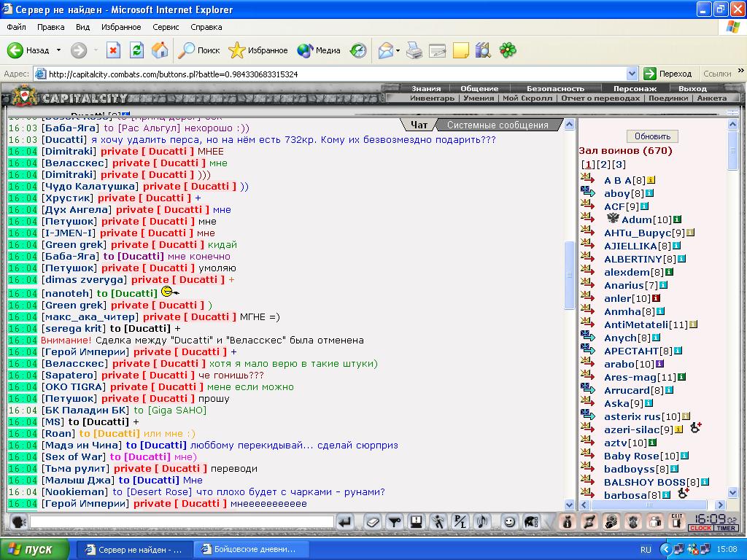Switch to Системные сообщения tab
This screenshot has width=747, height=560.
498,125
